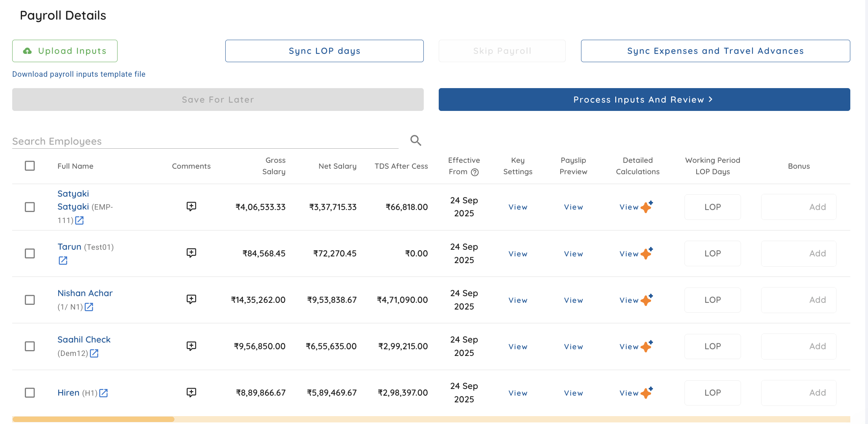The width and height of the screenshot is (868, 424).
Task: Open external profile icon for Tarun
Action: click(x=63, y=260)
